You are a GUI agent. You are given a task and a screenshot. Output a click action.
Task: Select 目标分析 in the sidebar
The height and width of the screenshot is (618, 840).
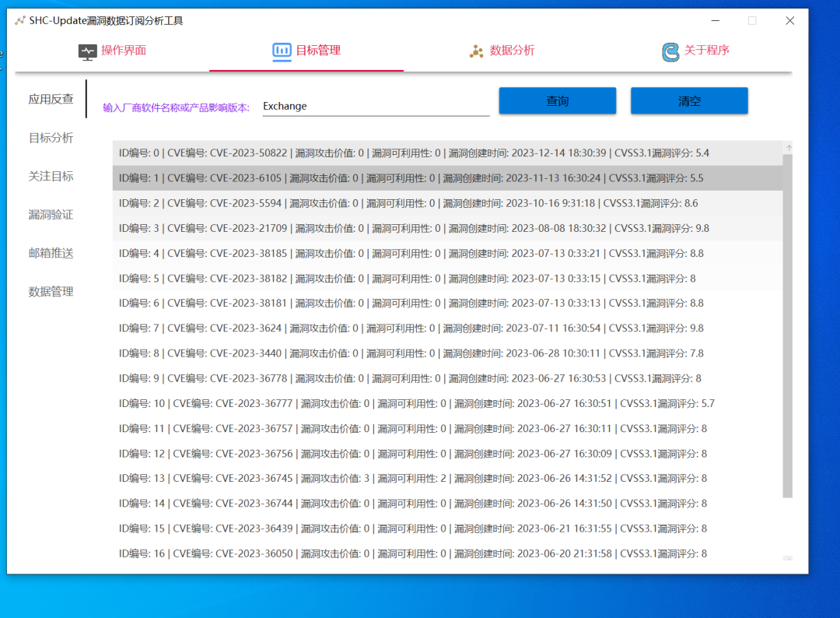click(51, 138)
